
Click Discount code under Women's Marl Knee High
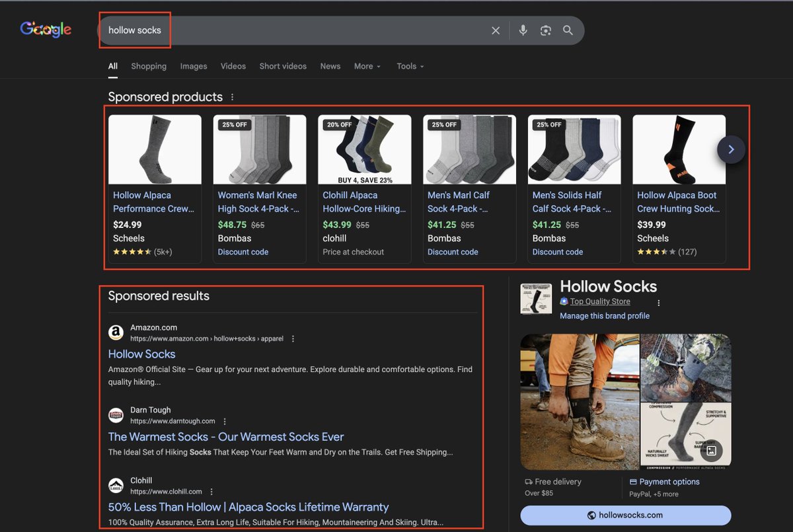coord(243,252)
